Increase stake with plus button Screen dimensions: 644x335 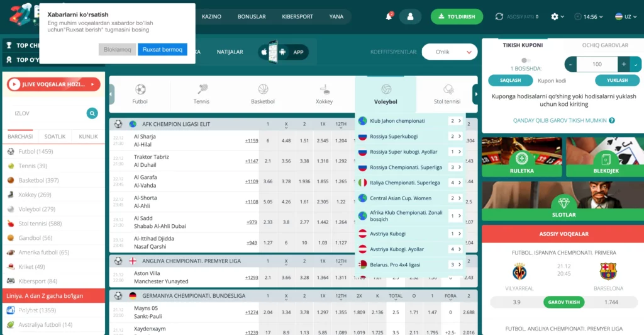tap(623, 64)
